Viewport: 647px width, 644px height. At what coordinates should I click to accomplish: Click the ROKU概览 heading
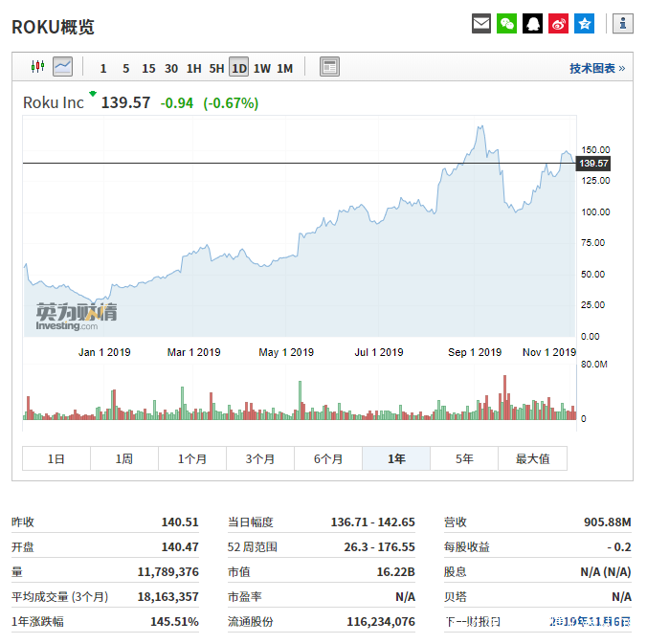coord(53,27)
